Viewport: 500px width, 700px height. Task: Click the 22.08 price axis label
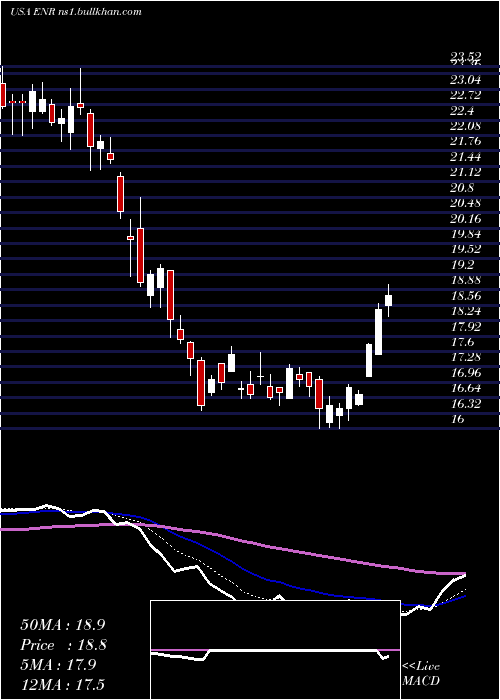[x=466, y=126]
